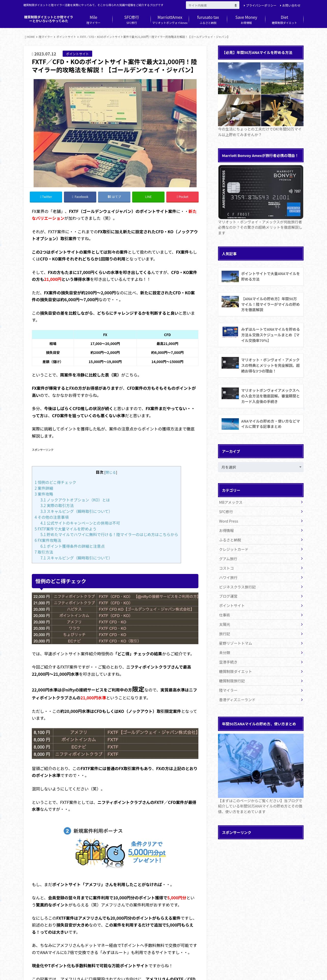327x980 pixels.
Task: Save the article to Pocket
Action: click(182, 197)
